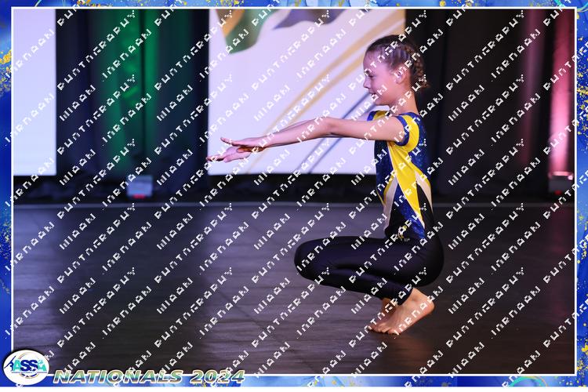This screenshot has height=392, width=588.
Task: Click the ASSA logo badge
Action: pos(26,367)
